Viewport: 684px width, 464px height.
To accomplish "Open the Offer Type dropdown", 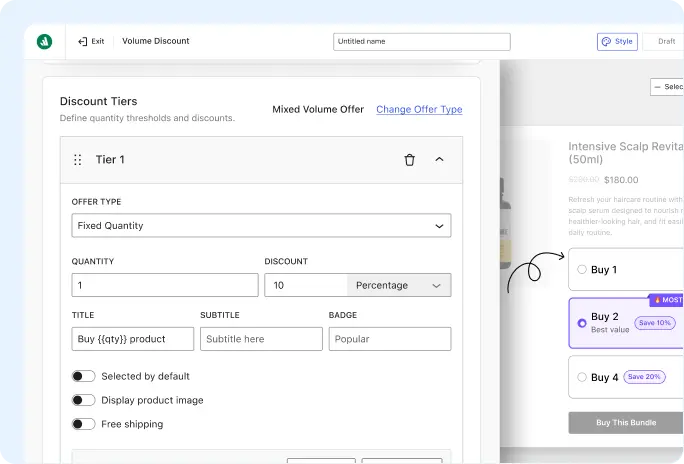I will (261, 225).
